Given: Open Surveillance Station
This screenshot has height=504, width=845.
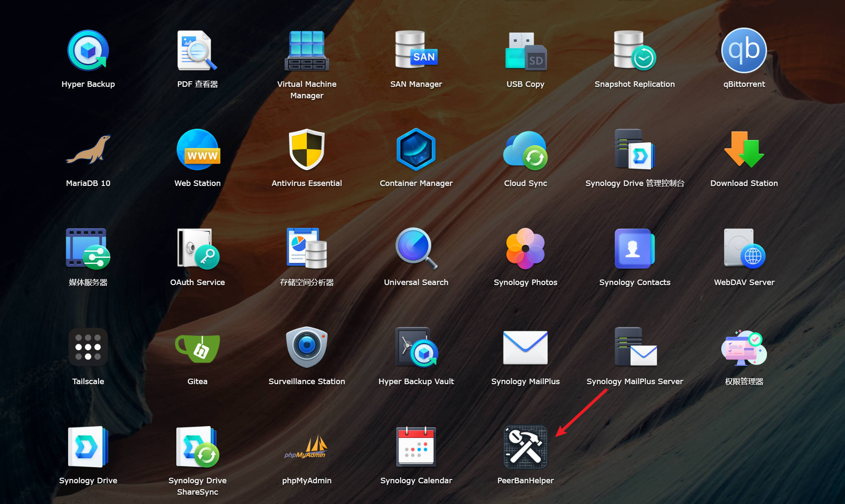Looking at the screenshot, I should [x=306, y=347].
